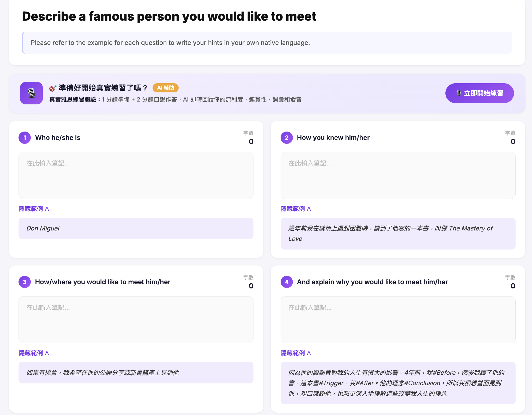The height and width of the screenshot is (415, 532).
Task: Click the number 2 circle badge
Action: [287, 138]
